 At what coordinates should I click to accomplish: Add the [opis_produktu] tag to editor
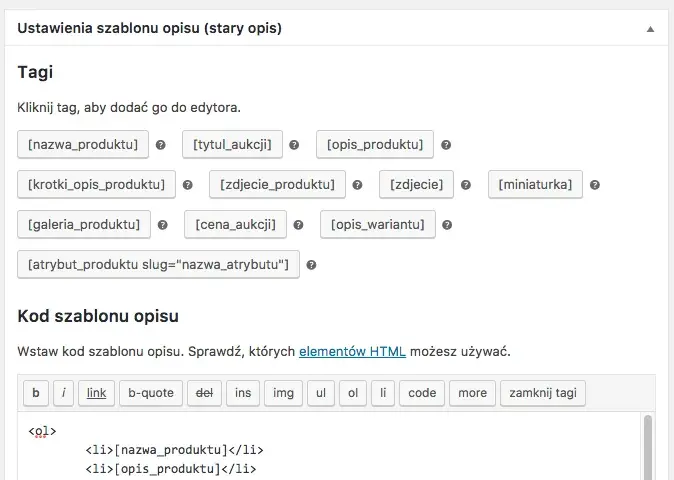(x=375, y=144)
